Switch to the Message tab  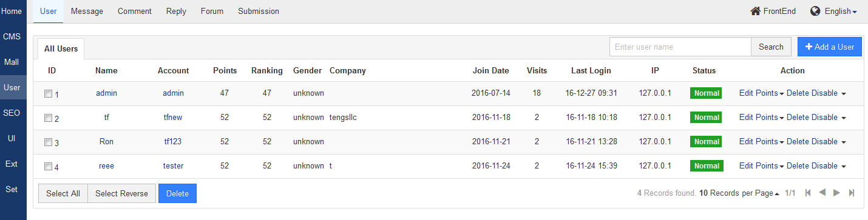coord(87,11)
